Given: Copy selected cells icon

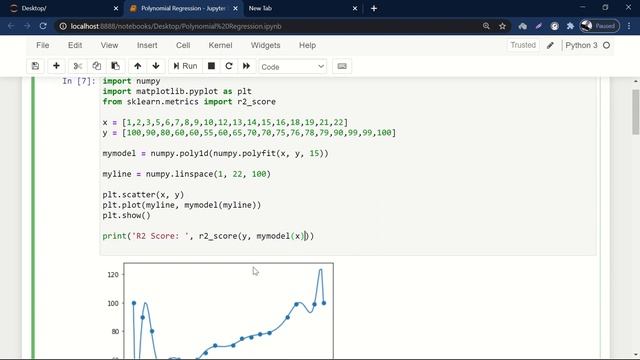Looking at the screenshot, I should coord(97,66).
